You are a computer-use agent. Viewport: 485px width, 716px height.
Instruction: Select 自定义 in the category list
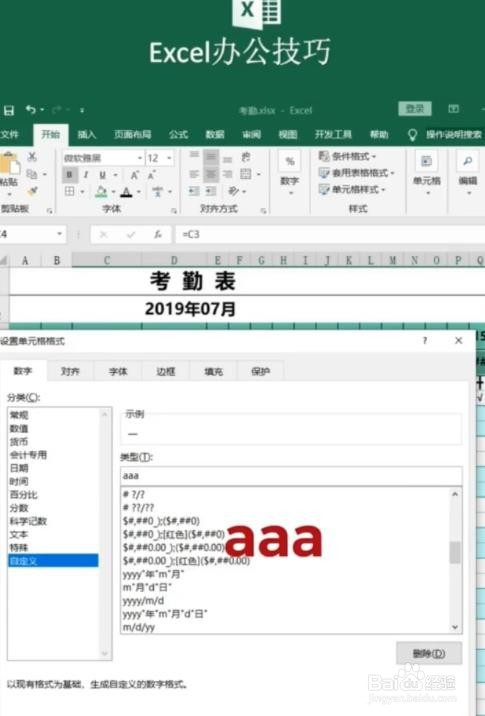coord(53,561)
